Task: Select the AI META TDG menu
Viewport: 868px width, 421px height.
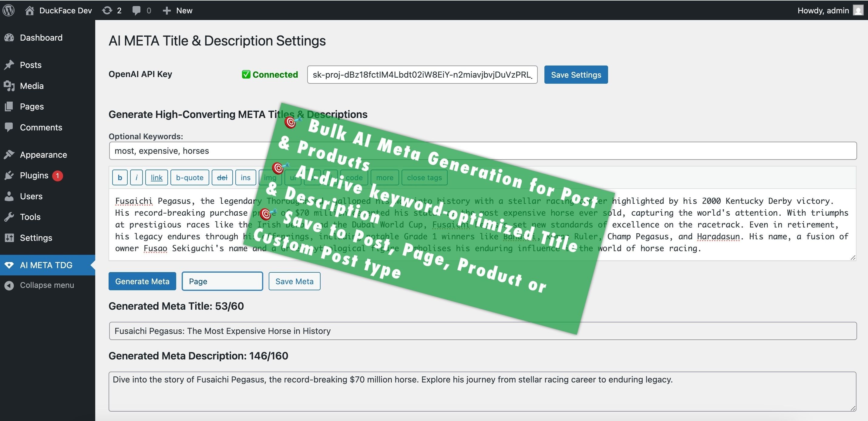Action: [46, 265]
